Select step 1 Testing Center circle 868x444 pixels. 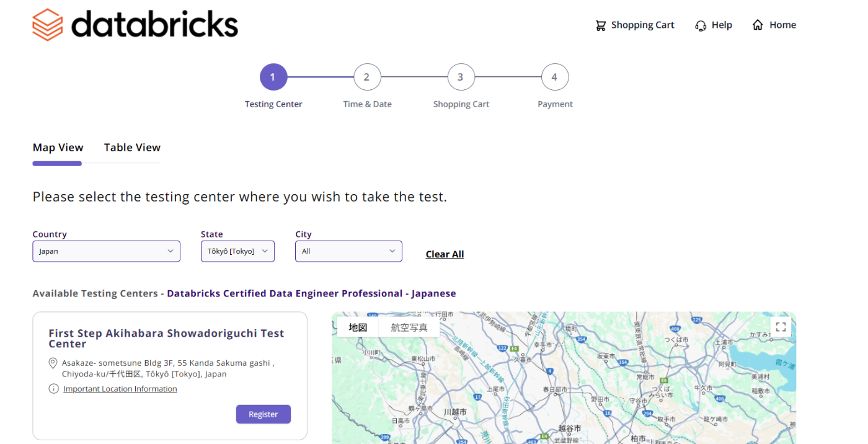coord(273,78)
